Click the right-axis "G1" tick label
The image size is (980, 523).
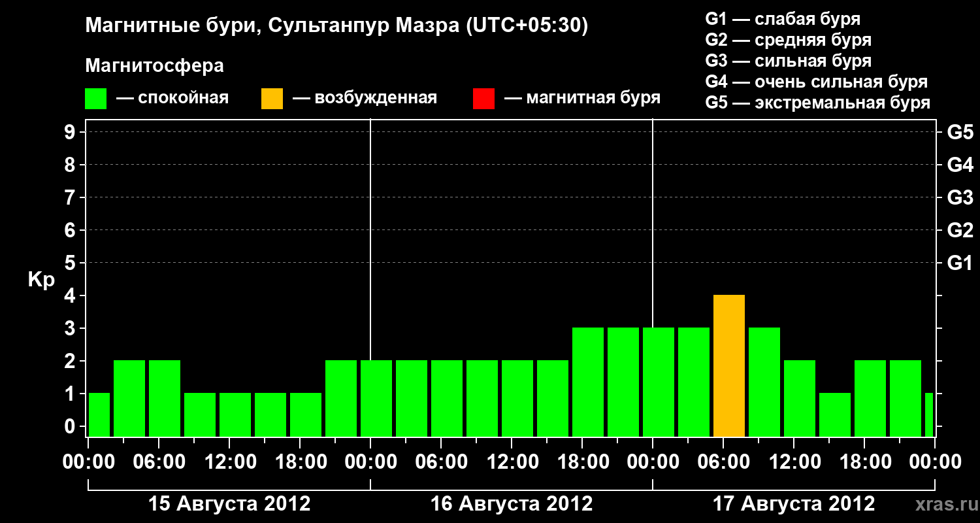pyautogui.click(x=960, y=263)
